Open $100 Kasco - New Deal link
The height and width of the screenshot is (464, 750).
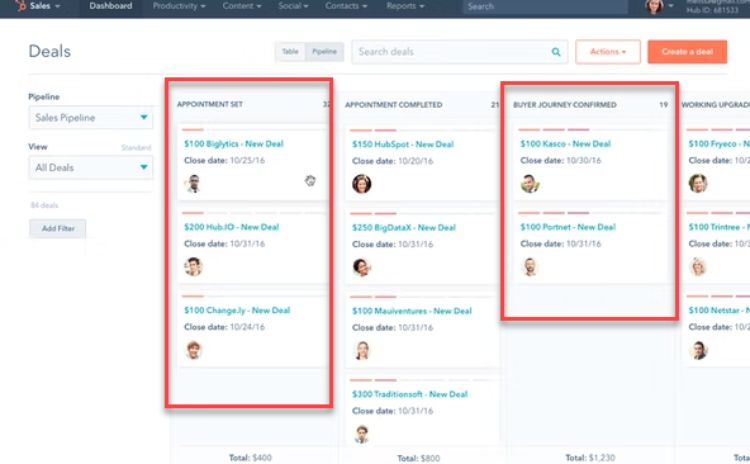tap(565, 144)
